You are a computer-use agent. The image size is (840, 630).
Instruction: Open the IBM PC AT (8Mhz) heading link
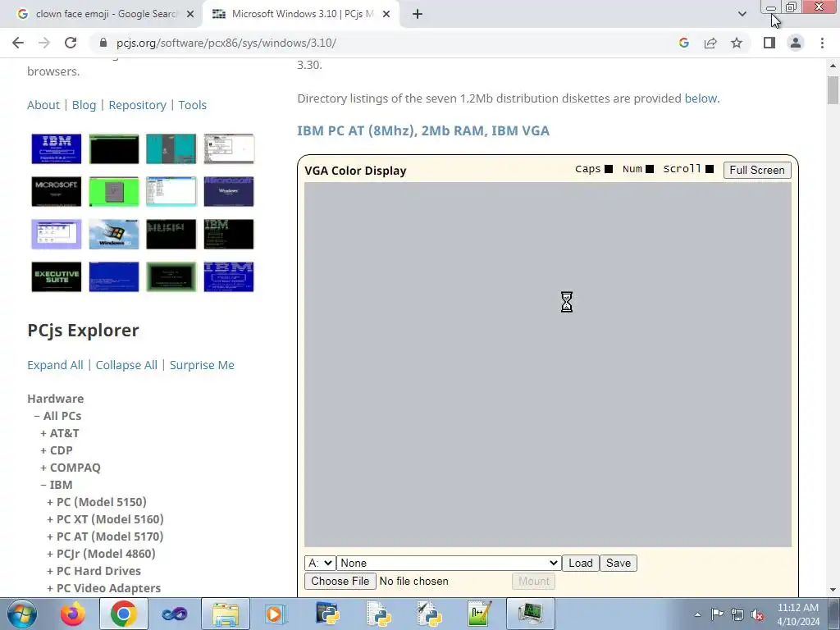pyautogui.click(x=423, y=130)
